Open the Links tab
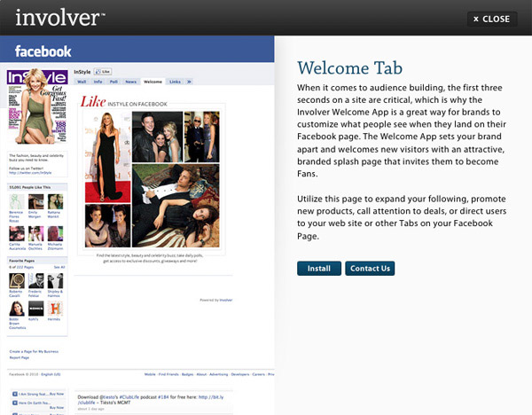This screenshot has height=415, width=532. coord(175,82)
